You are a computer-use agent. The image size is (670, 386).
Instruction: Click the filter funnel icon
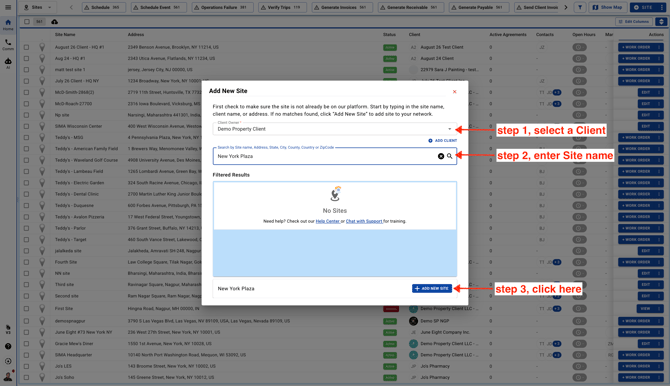click(x=580, y=7)
